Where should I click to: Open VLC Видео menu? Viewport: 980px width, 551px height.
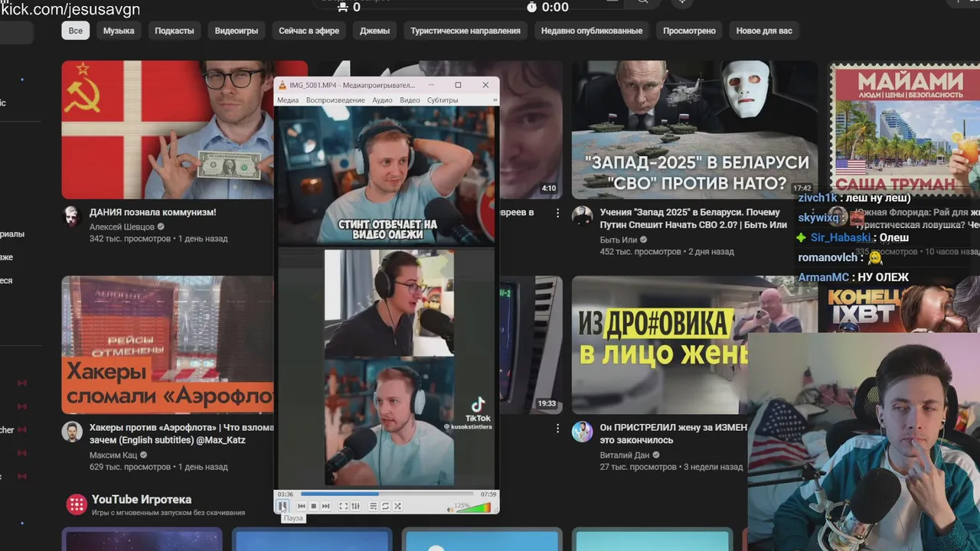pyautogui.click(x=410, y=100)
